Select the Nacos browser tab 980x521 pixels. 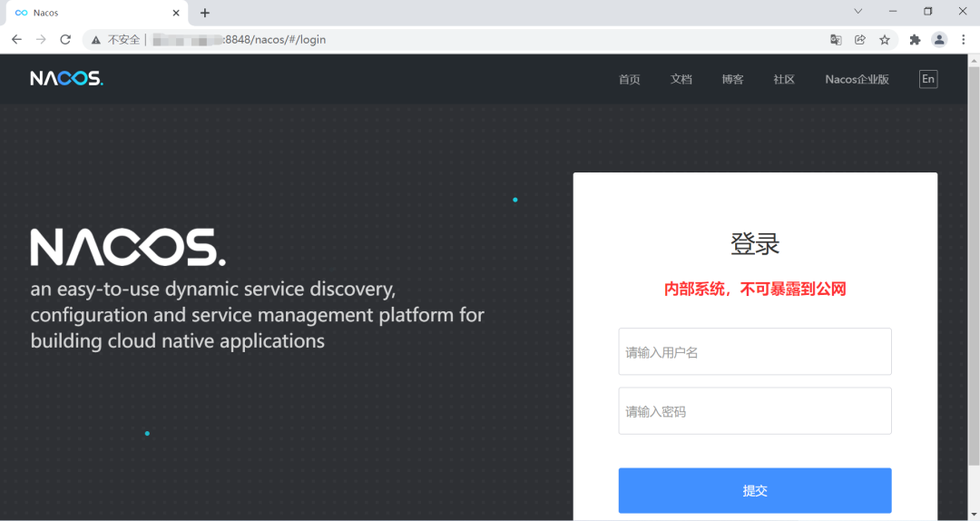pyautogui.click(x=96, y=13)
